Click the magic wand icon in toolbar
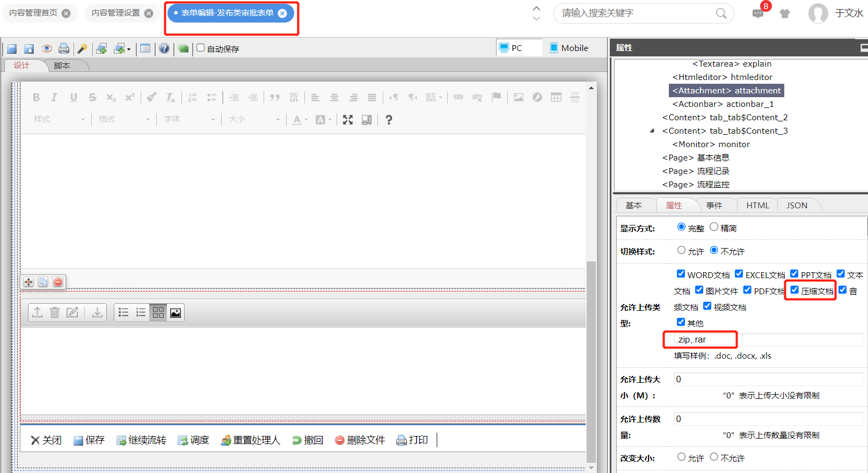 point(82,49)
